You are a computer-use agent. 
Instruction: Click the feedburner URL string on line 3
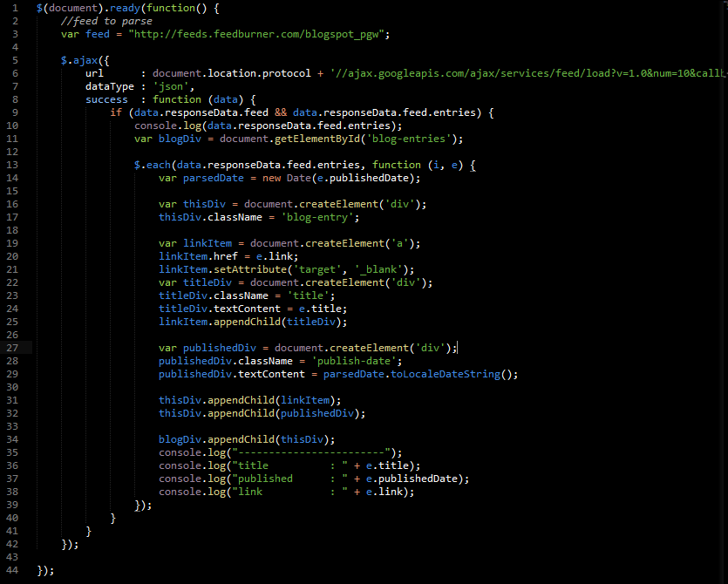256,34
